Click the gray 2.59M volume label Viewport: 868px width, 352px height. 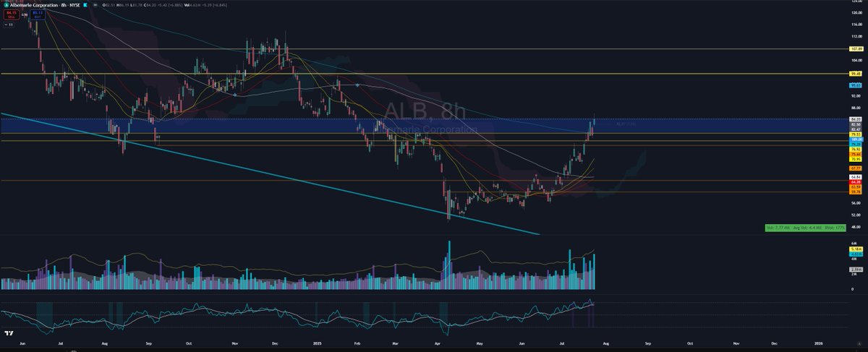coord(856,270)
